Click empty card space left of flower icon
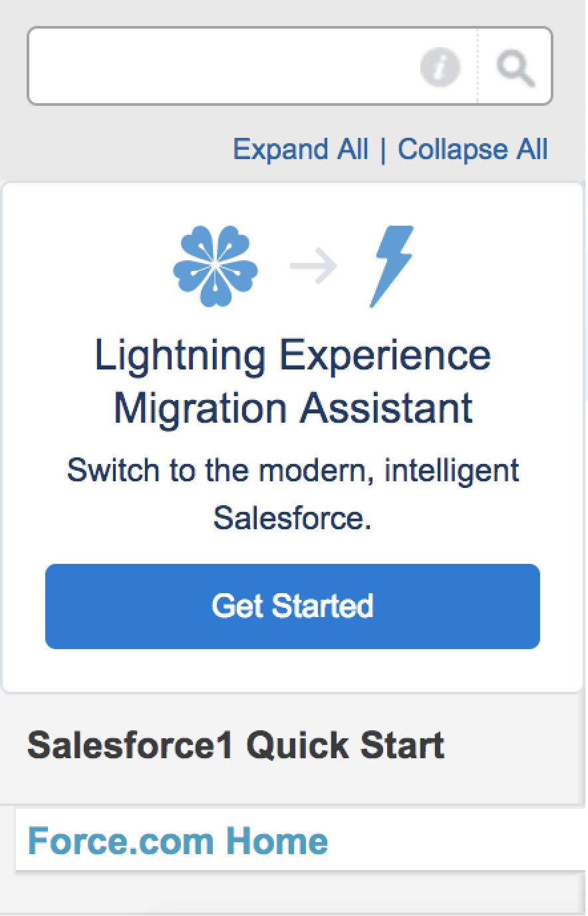 (86, 266)
